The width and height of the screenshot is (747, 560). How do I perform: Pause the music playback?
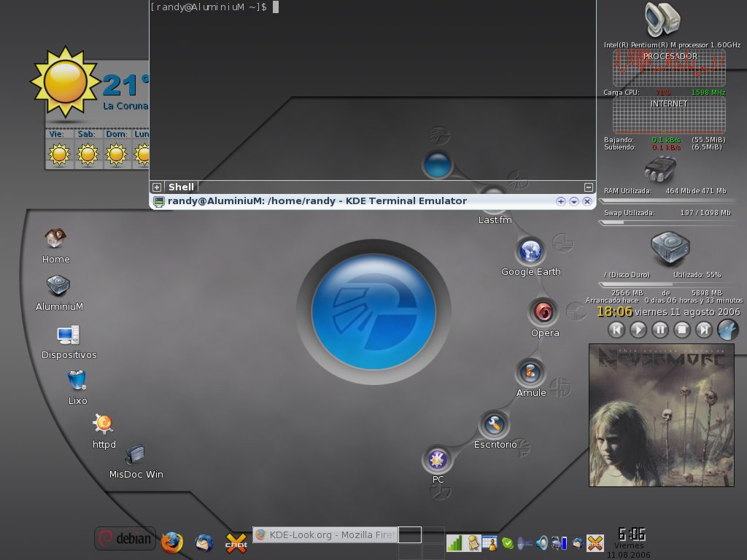click(x=660, y=330)
